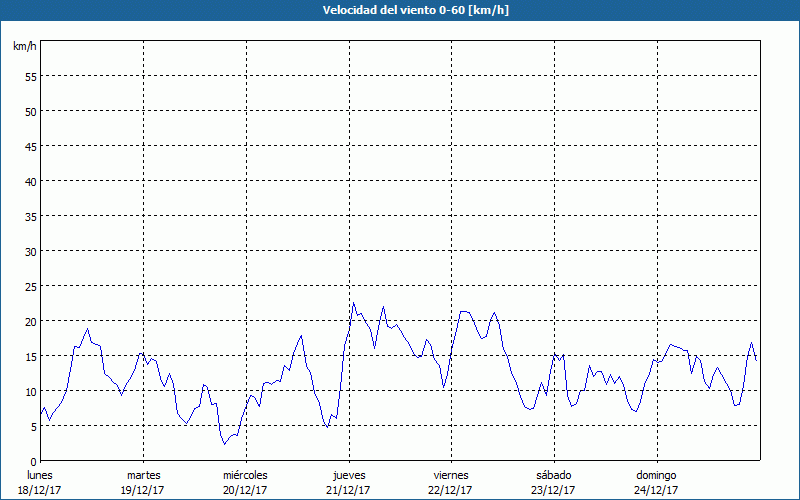Select the 'viernes' day label
The image size is (800, 500).
tap(451, 475)
